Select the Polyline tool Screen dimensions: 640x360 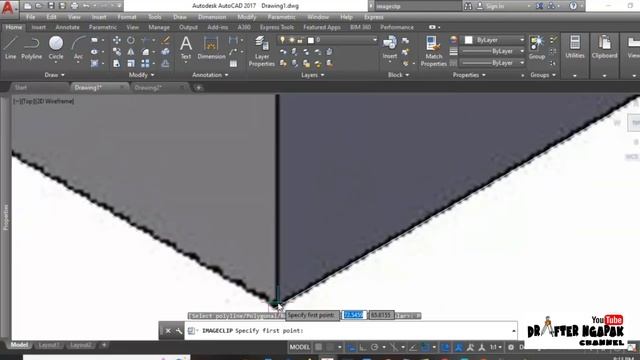click(x=31, y=48)
